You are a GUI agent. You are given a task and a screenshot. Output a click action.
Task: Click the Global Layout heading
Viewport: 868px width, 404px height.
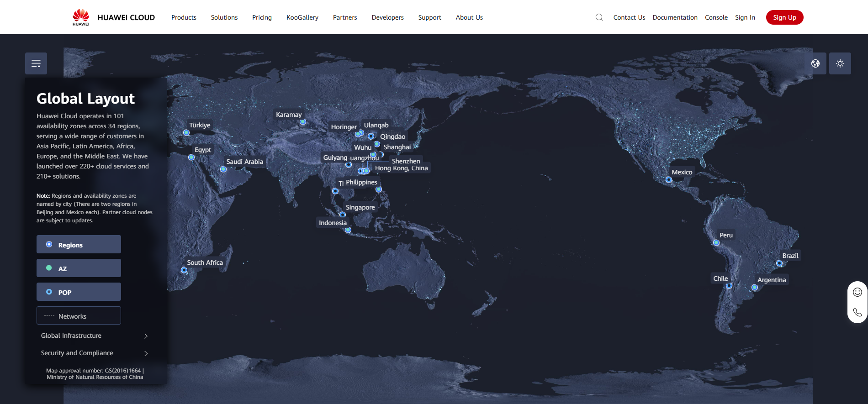pos(85,99)
